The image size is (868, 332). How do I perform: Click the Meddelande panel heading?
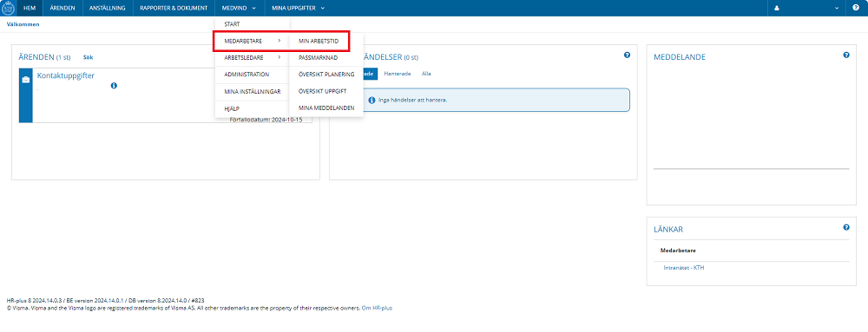pyautogui.click(x=680, y=57)
